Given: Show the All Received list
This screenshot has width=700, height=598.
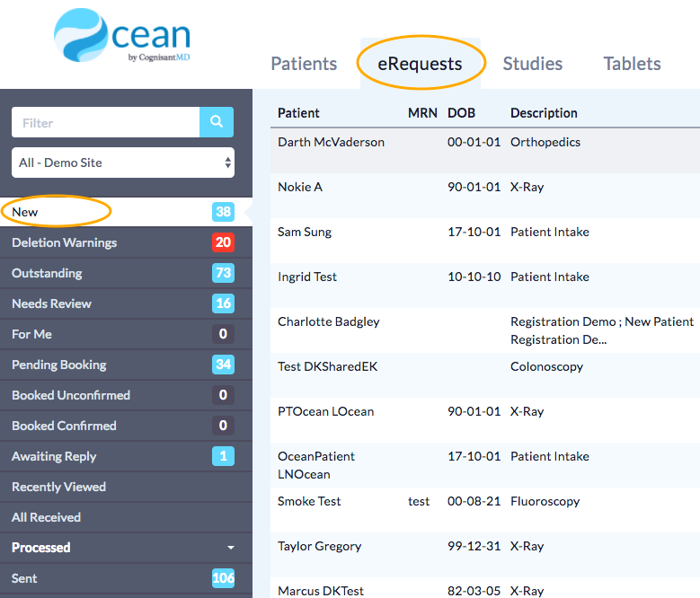Looking at the screenshot, I should point(47,517).
